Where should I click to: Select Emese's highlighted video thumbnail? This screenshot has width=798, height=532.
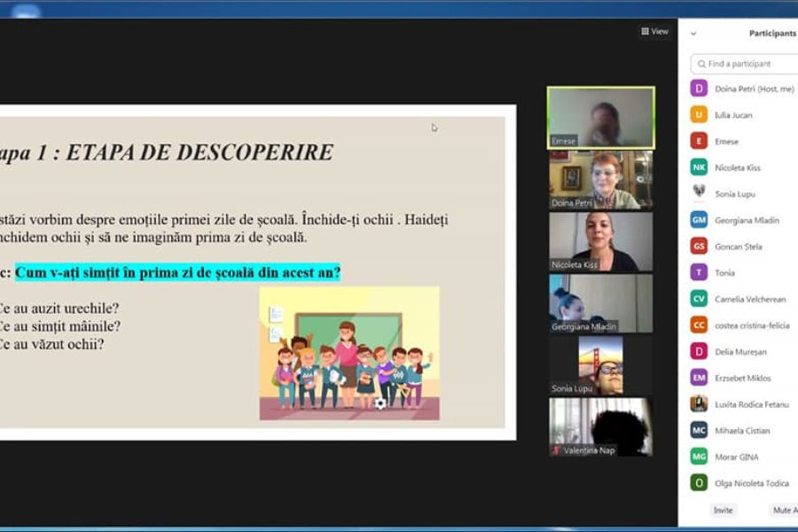coord(600,117)
